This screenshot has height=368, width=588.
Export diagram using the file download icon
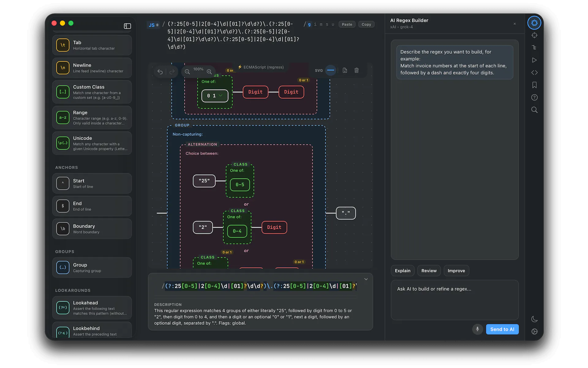coord(345,71)
